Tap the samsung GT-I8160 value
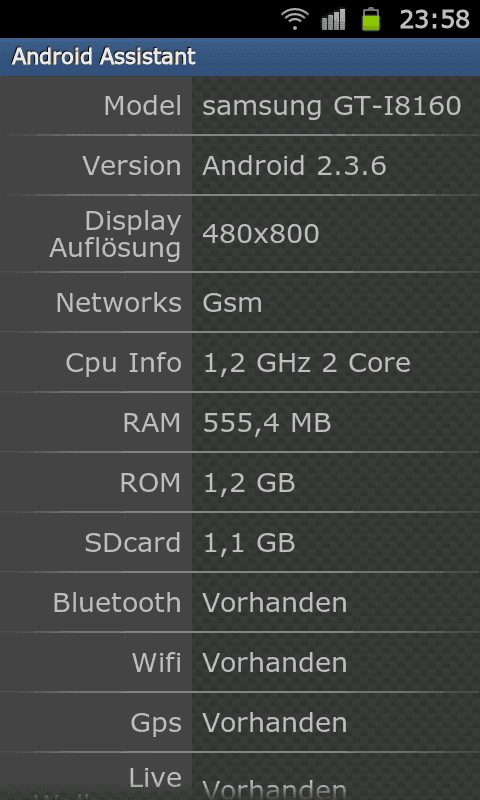Image resolution: width=480 pixels, height=800 pixels. 332,106
